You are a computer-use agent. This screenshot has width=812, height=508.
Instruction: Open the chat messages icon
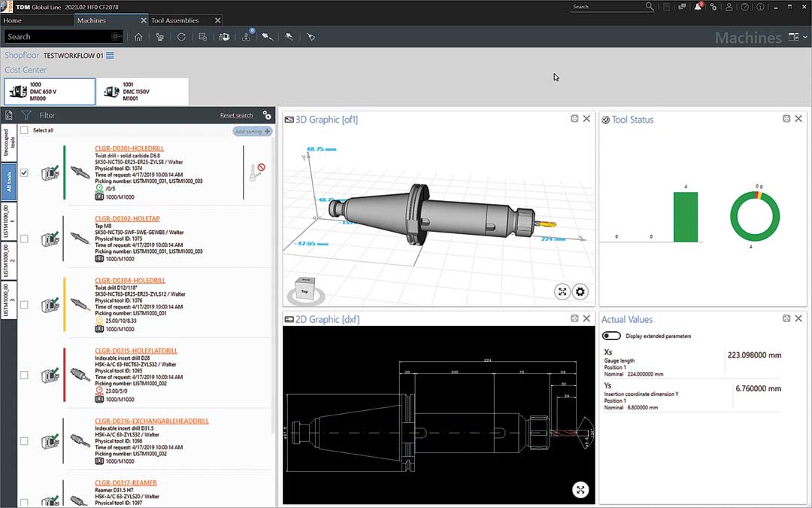[x=682, y=7]
